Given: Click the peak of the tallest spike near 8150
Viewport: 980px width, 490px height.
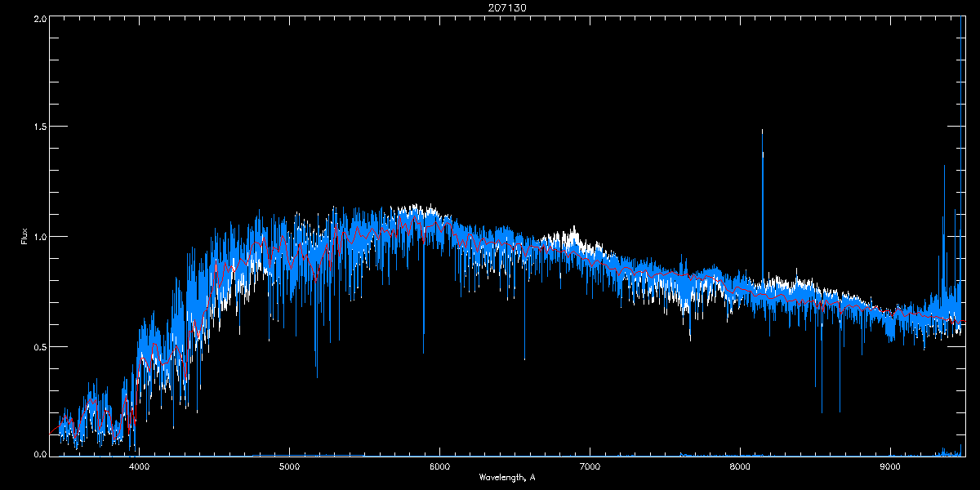Looking at the screenshot, I should 763,131.
